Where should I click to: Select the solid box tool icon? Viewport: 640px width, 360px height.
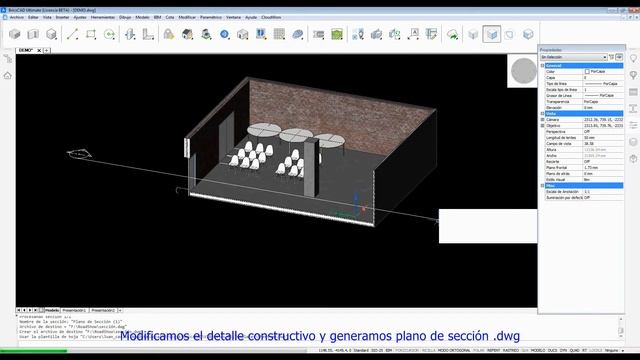pos(15,34)
